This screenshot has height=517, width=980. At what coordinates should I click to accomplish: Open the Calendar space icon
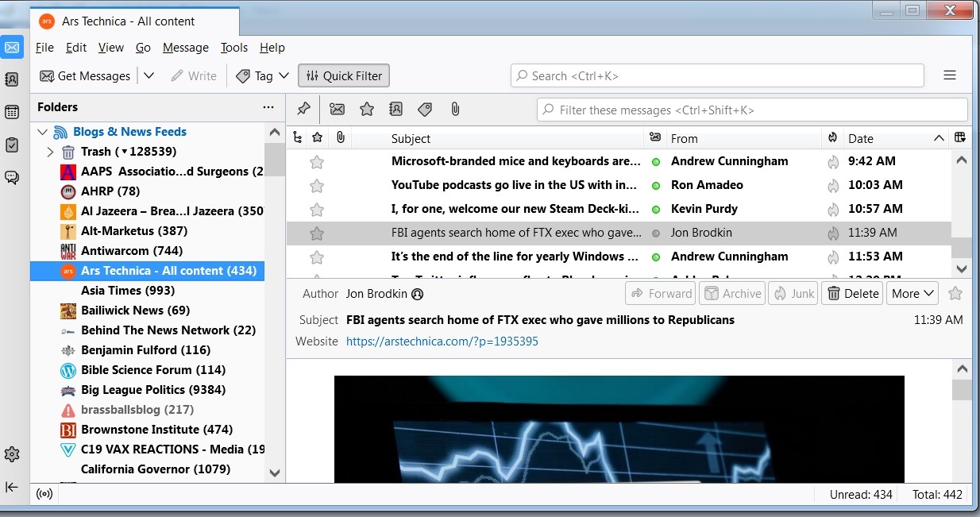12,112
